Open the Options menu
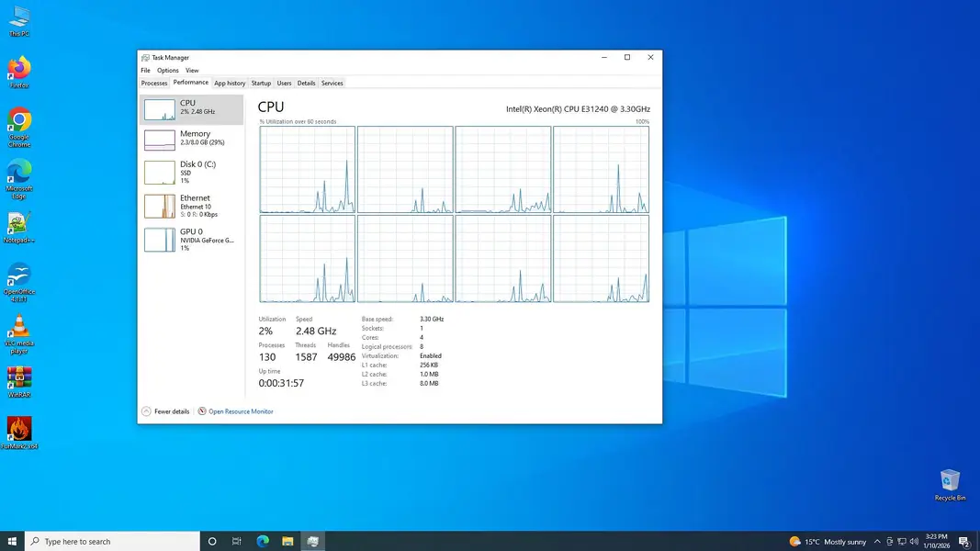This screenshot has height=551, width=980. [x=167, y=71]
